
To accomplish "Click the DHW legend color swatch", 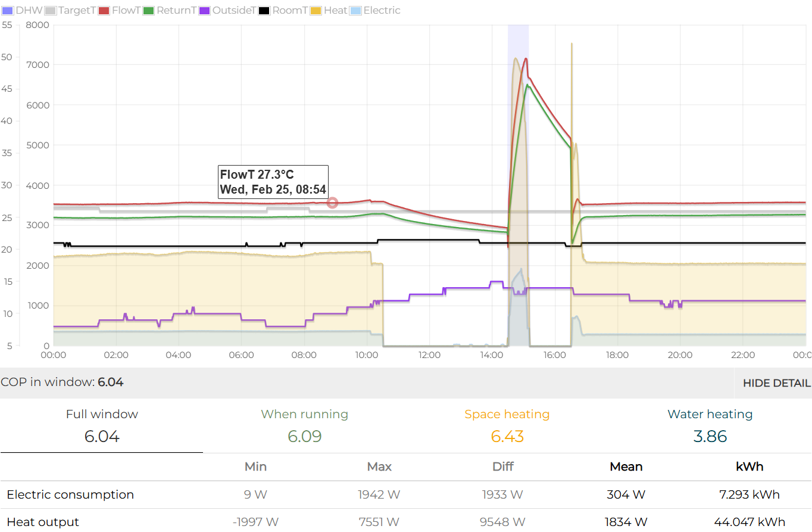I will [x=7, y=10].
